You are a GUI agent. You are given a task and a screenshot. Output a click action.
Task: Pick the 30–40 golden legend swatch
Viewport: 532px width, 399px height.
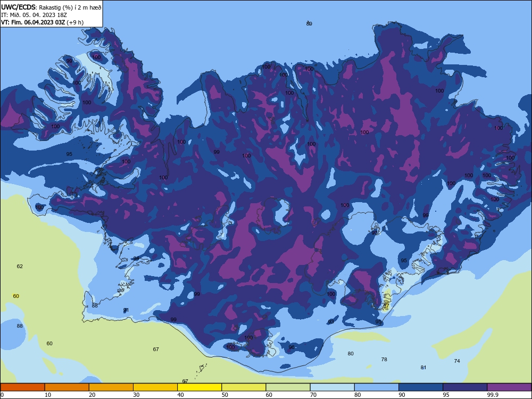[x=155, y=387]
